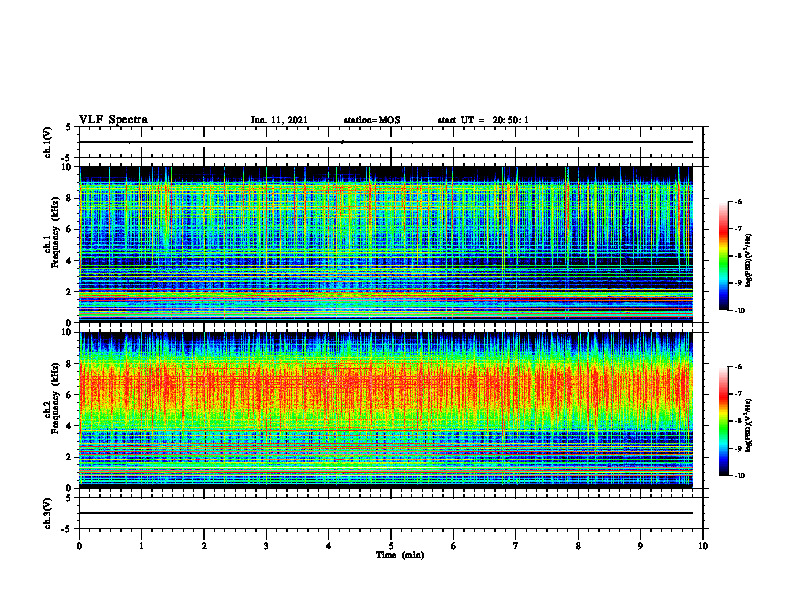Click the "10" tick on the time axis
This screenshot has height=612, width=792.
(703, 546)
